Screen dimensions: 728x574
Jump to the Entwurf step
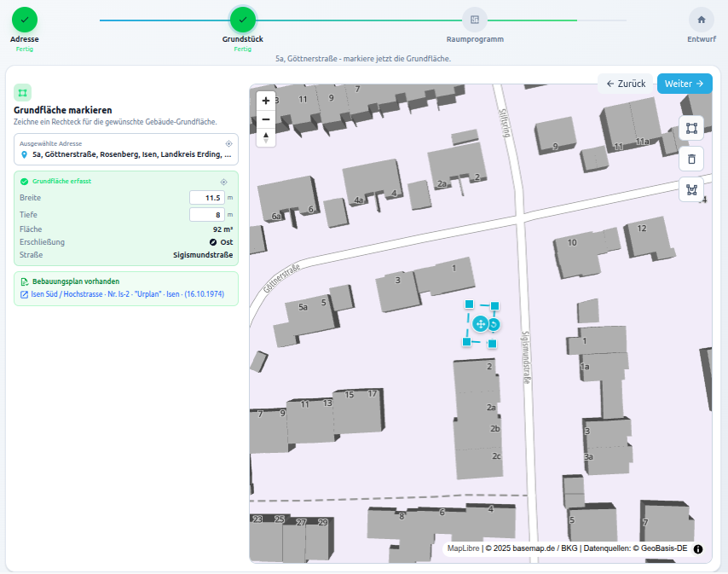click(x=701, y=19)
